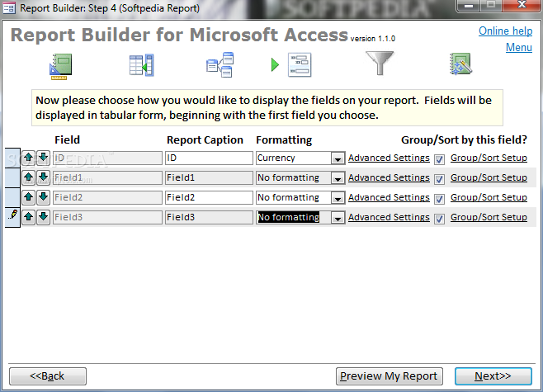
Task: Toggle Group/Sort checkbox for ID row
Action: 440,159
